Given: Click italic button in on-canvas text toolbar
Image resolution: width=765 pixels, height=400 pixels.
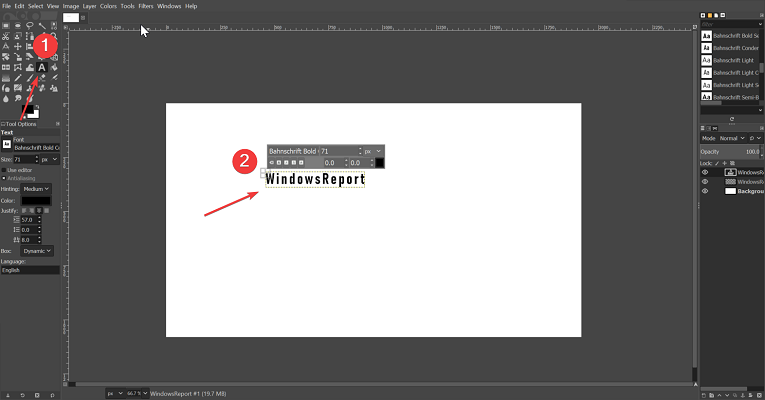Looking at the screenshot, I should pos(286,162).
